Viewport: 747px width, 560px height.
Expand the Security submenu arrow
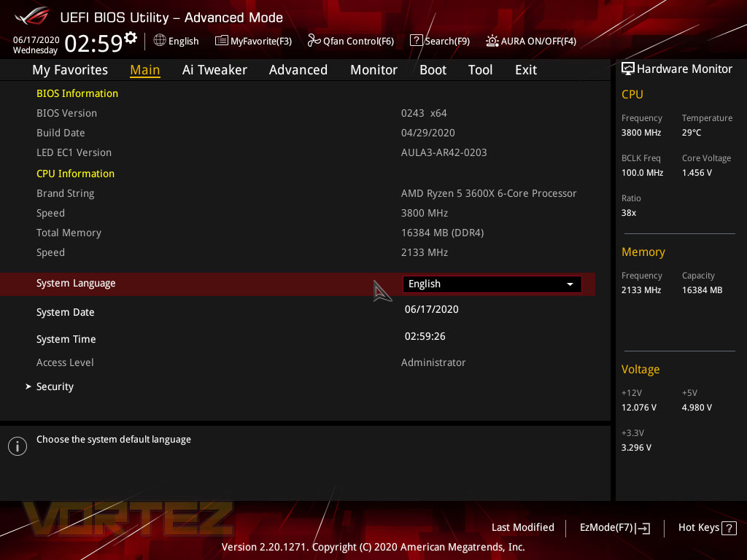point(28,386)
